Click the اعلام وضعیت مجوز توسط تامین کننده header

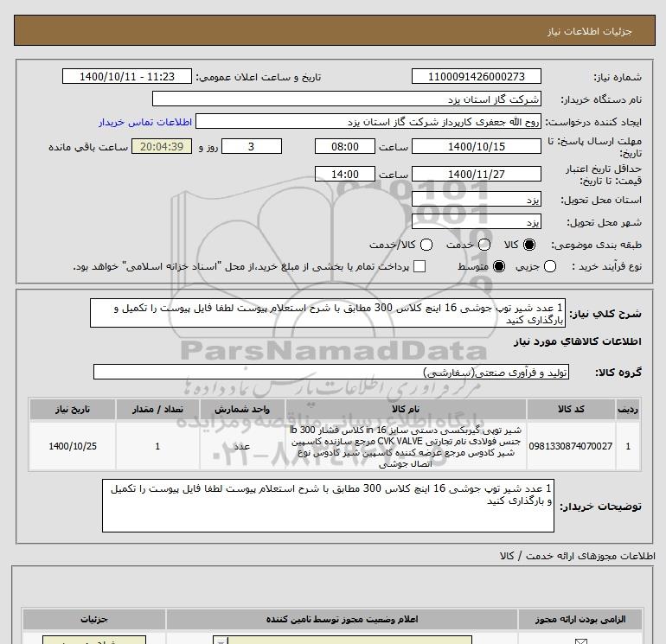coord(342,620)
